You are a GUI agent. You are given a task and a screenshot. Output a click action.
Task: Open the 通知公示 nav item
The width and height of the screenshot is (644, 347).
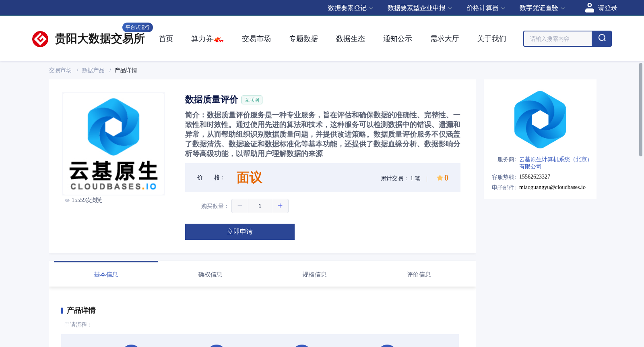[398, 39]
